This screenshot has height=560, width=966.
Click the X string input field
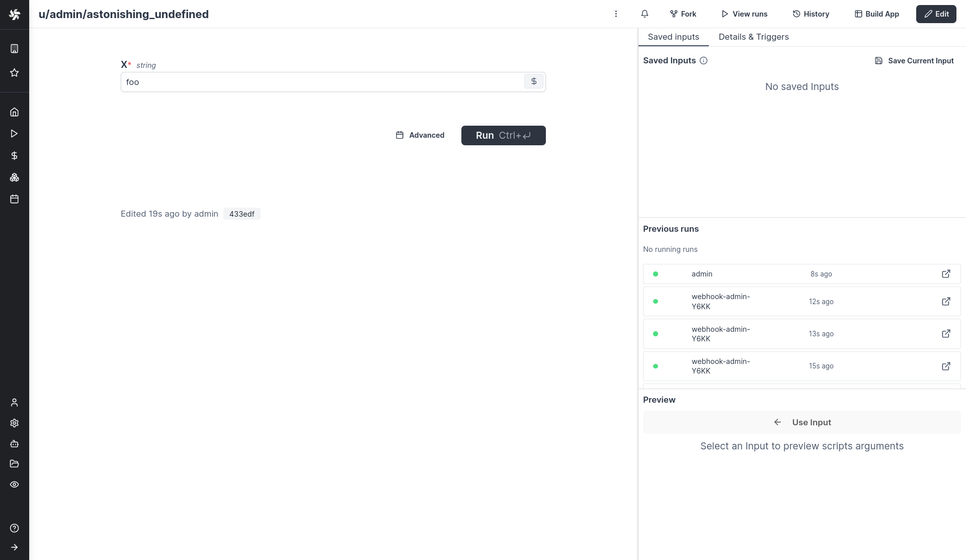point(322,82)
